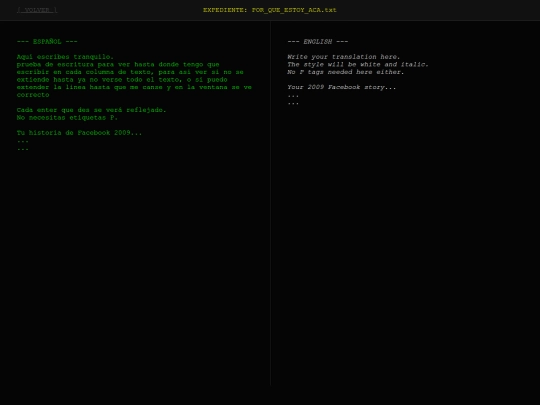Viewport: 540px width, 405px height.
Task: Click 'Your 2009 Facebook story...'
Action: point(342,87)
